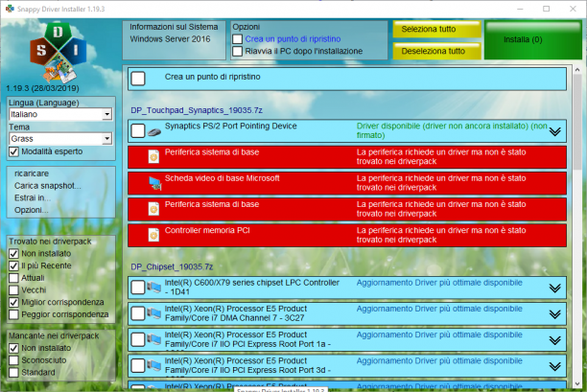The image size is (587, 392).
Task: Click the Scheda video di base Microsoft icon
Action: (154, 183)
